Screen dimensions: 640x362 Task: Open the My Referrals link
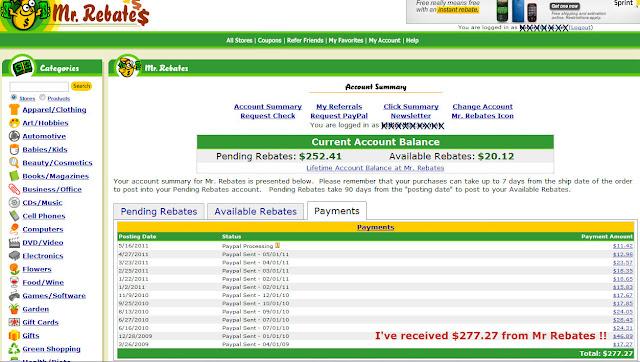click(339, 107)
